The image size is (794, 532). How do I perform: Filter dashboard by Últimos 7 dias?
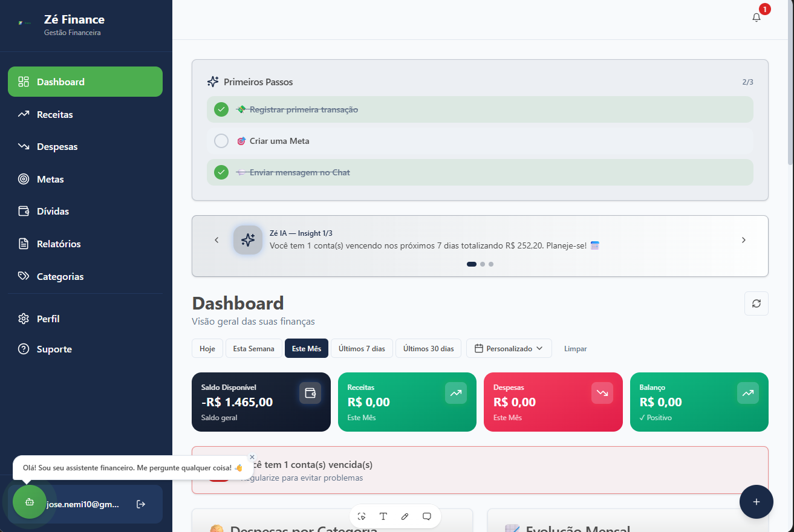coord(362,349)
